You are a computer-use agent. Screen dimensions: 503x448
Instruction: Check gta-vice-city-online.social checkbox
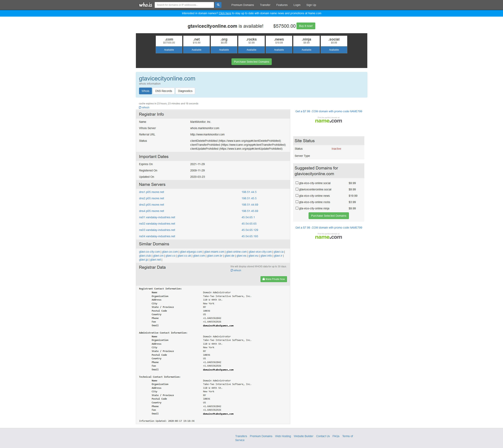point(297,183)
